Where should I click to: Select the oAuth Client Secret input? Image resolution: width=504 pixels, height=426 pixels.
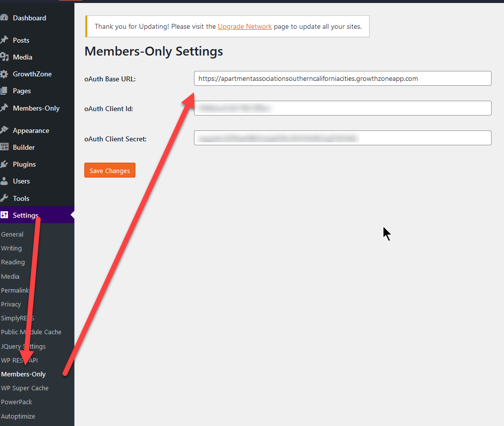[x=342, y=138]
